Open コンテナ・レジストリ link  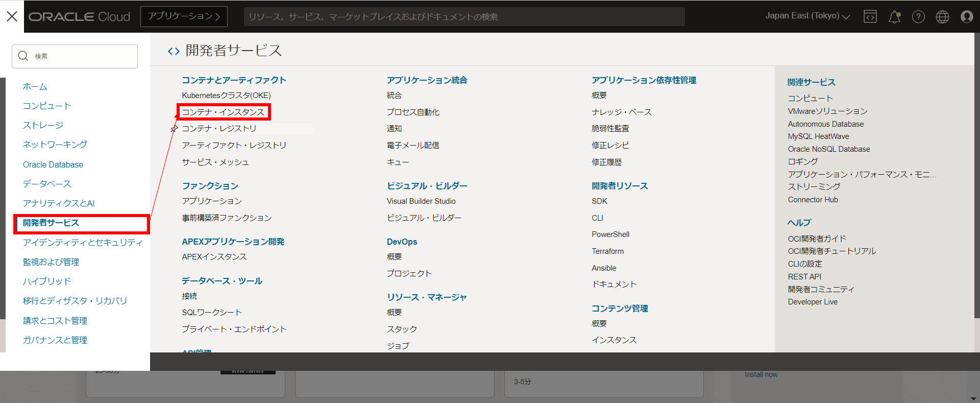[219, 129]
